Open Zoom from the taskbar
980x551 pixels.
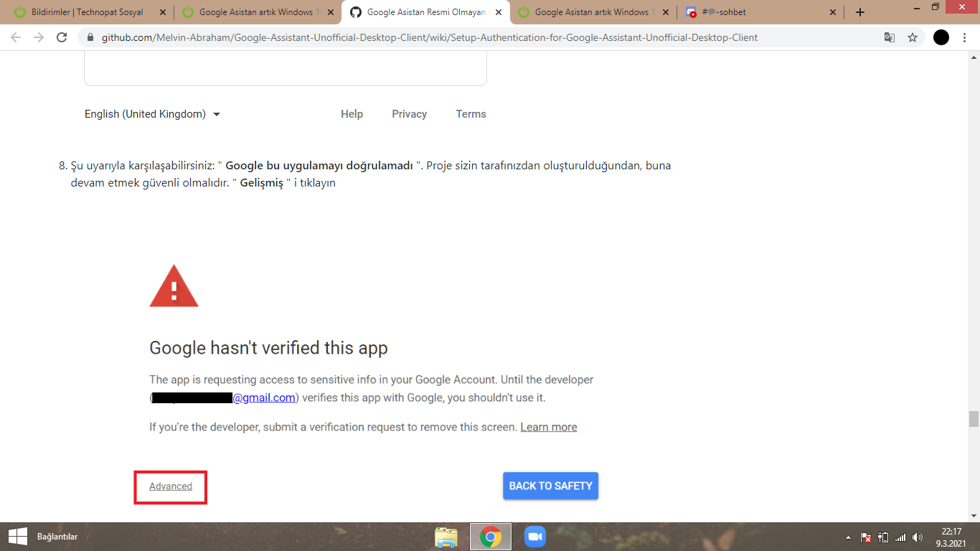tap(535, 537)
